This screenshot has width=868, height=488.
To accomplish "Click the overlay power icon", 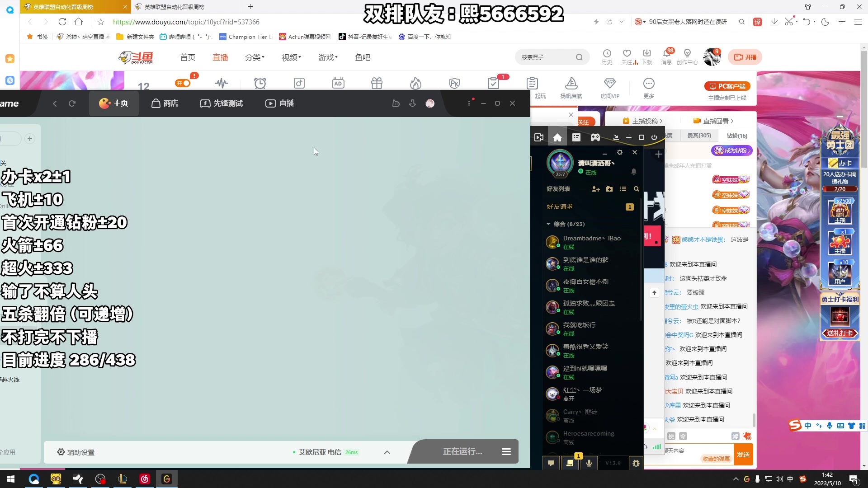I will 654,137.
